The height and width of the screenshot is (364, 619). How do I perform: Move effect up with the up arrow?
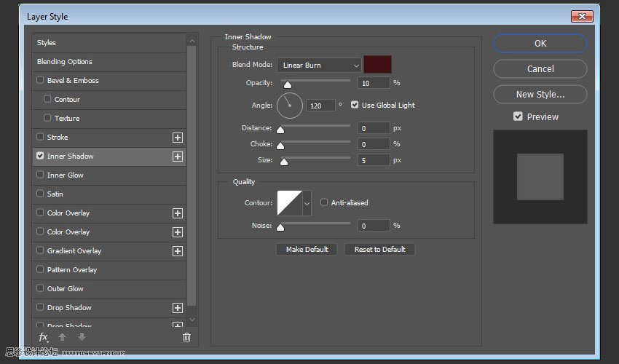click(x=63, y=337)
